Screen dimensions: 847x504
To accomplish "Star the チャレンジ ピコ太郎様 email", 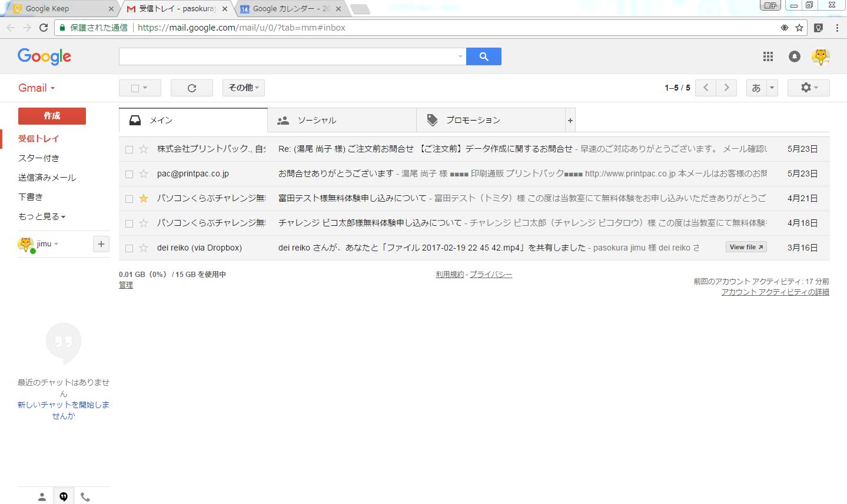I will [x=144, y=223].
